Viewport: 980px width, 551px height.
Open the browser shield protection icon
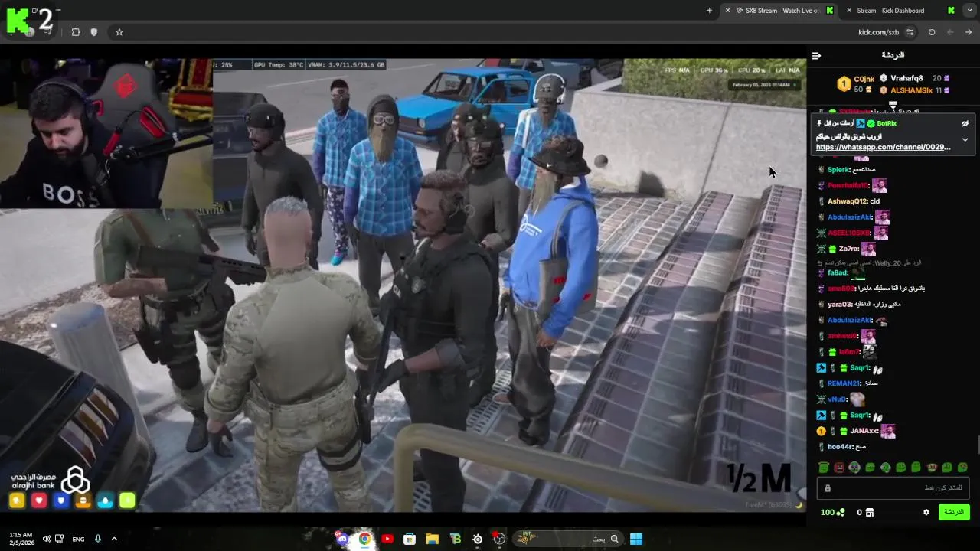[94, 32]
